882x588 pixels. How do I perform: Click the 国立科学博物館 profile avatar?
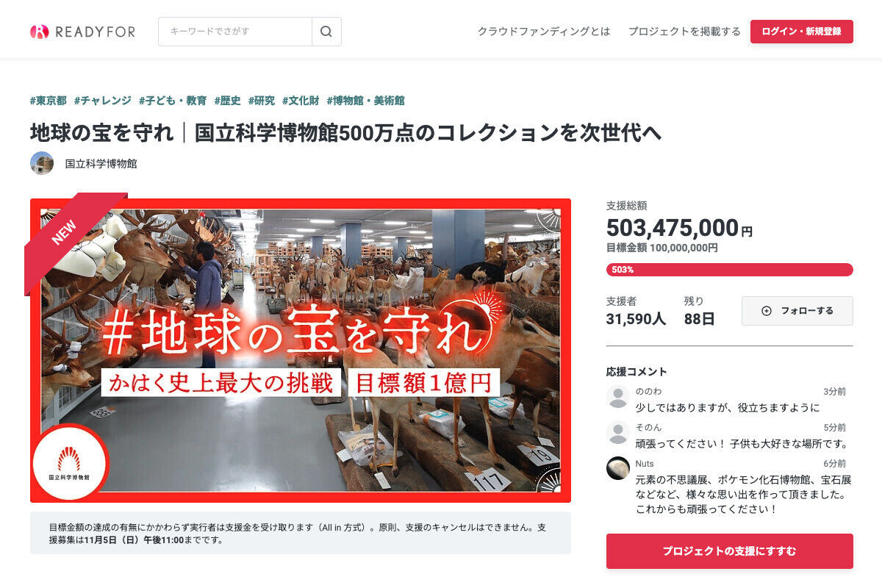click(42, 163)
